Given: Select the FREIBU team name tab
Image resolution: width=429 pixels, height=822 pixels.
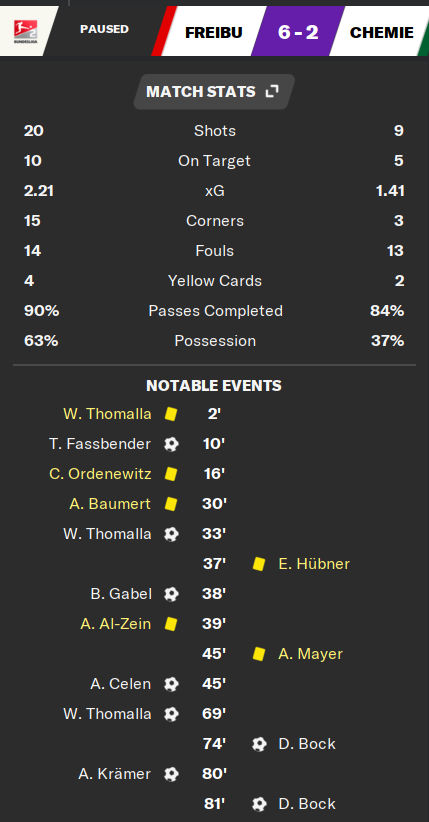Looking at the screenshot, I should point(213,33).
